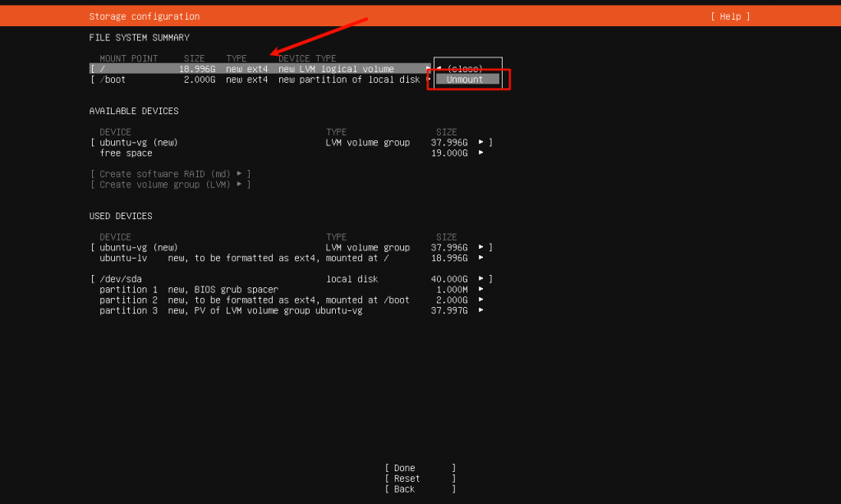Open available ubuntu-vg volume group arrow
This screenshot has height=504, width=841.
[x=481, y=143]
